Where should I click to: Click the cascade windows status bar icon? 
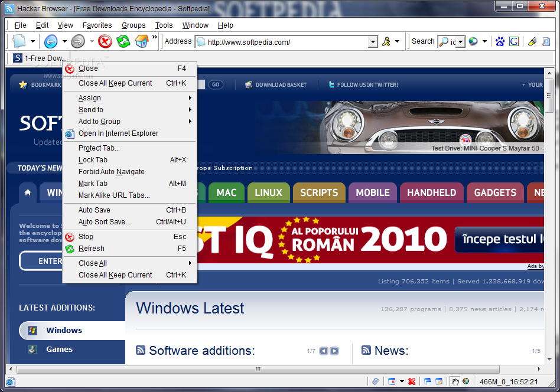coord(428,381)
